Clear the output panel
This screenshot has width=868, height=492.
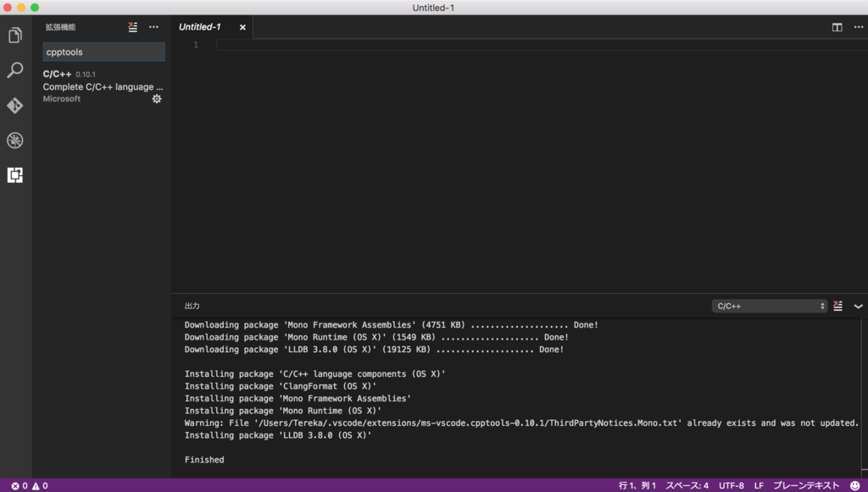(838, 306)
